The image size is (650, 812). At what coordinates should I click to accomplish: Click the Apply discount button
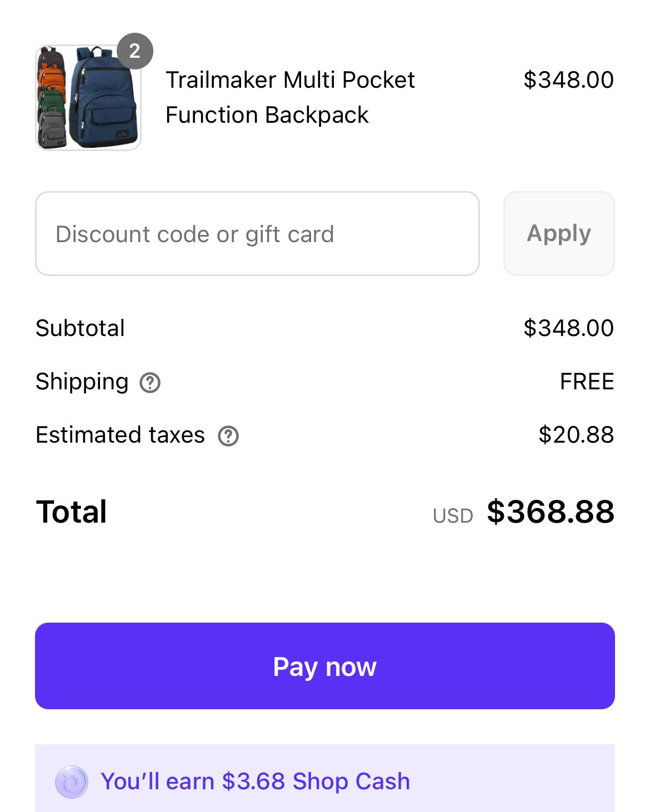coord(559,234)
